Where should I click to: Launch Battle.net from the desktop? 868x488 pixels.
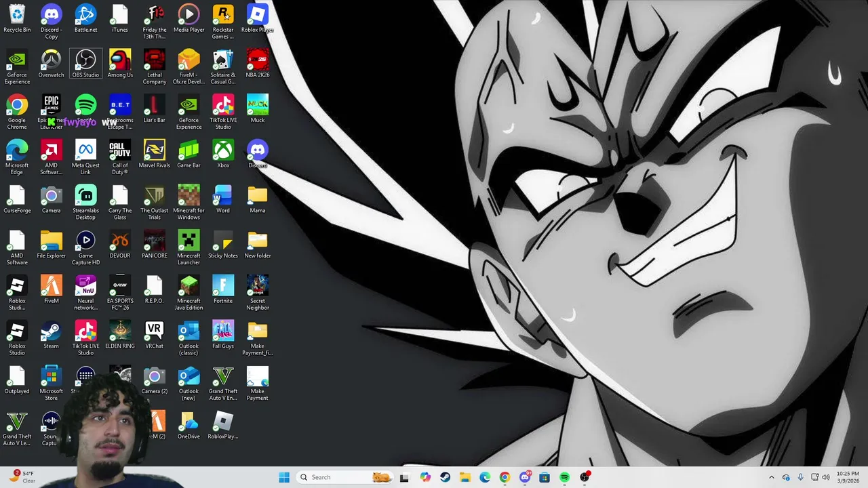coord(85,19)
